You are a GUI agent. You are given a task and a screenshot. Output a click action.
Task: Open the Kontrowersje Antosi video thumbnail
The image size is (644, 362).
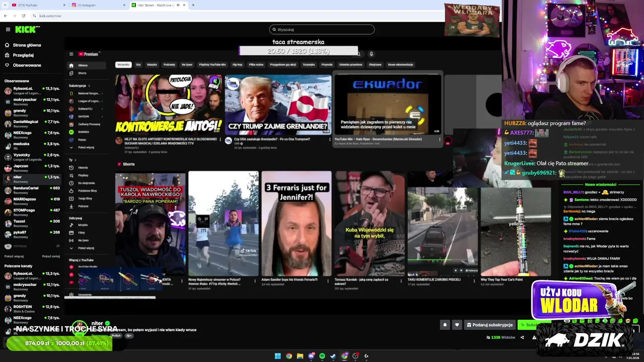point(169,104)
